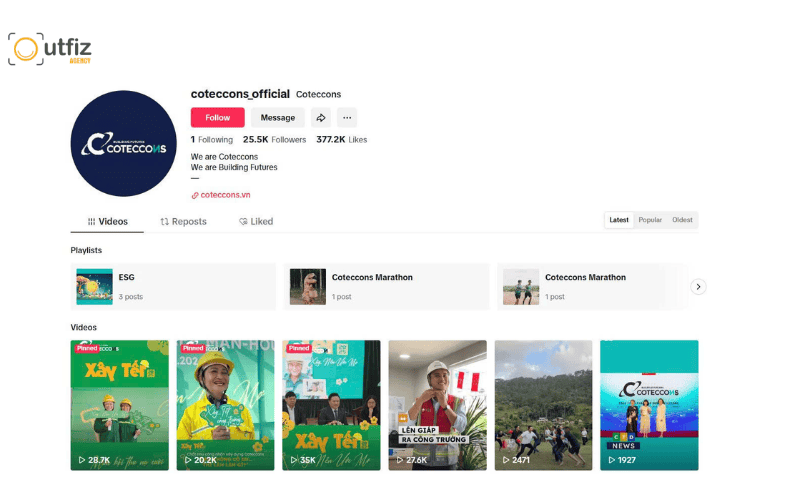
Task: Click the grid icon on Videos tab
Action: (91, 221)
